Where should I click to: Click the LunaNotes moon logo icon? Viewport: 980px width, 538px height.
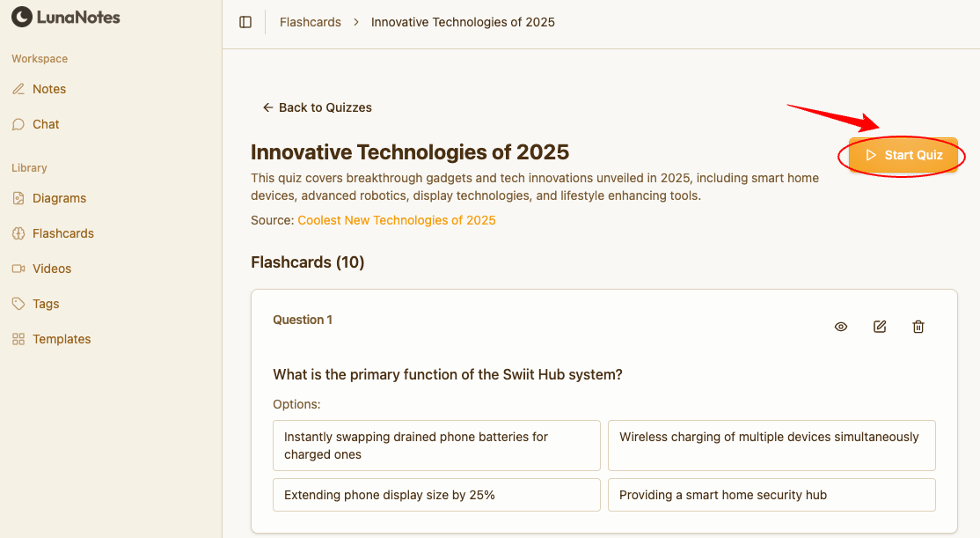(x=21, y=17)
